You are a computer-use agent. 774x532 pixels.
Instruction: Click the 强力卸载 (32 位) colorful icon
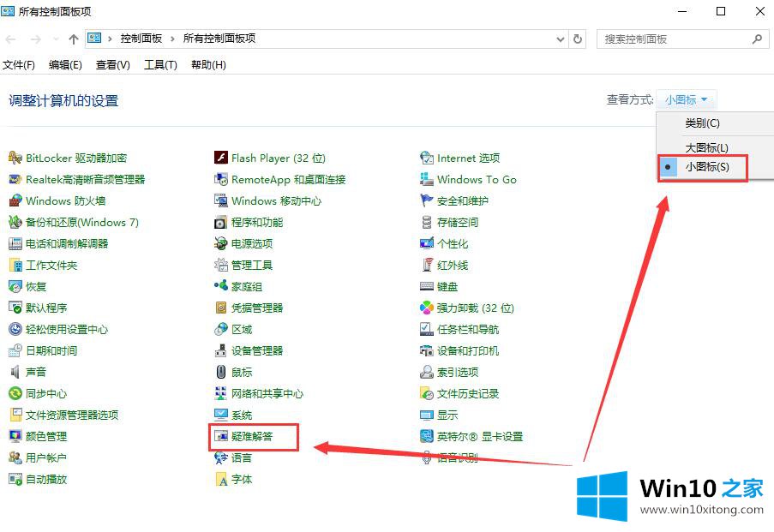(x=427, y=308)
